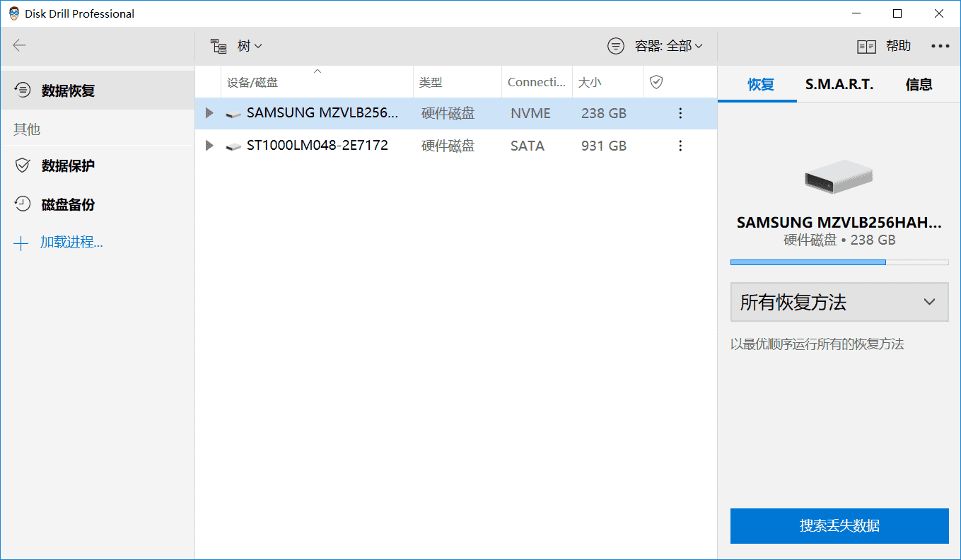
Task: Switch to the S.M.A.R.T. tab
Action: click(x=839, y=83)
